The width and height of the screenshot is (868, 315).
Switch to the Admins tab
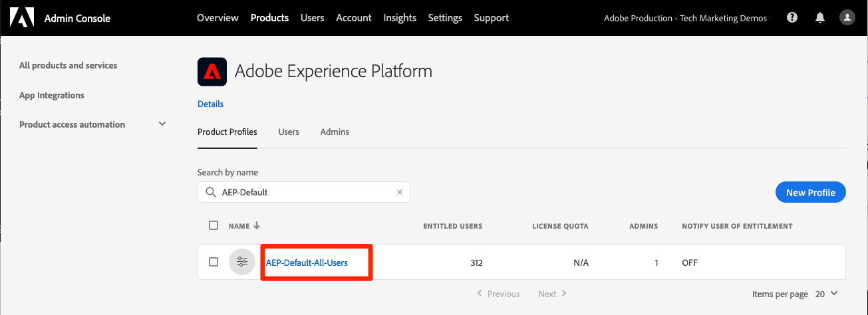tap(335, 132)
